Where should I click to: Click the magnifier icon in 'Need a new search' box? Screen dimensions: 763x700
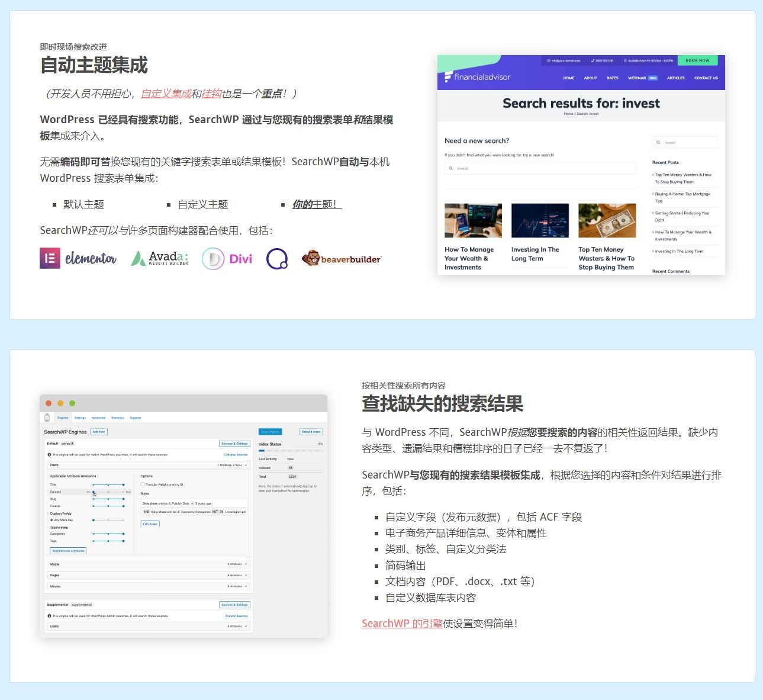(451, 168)
